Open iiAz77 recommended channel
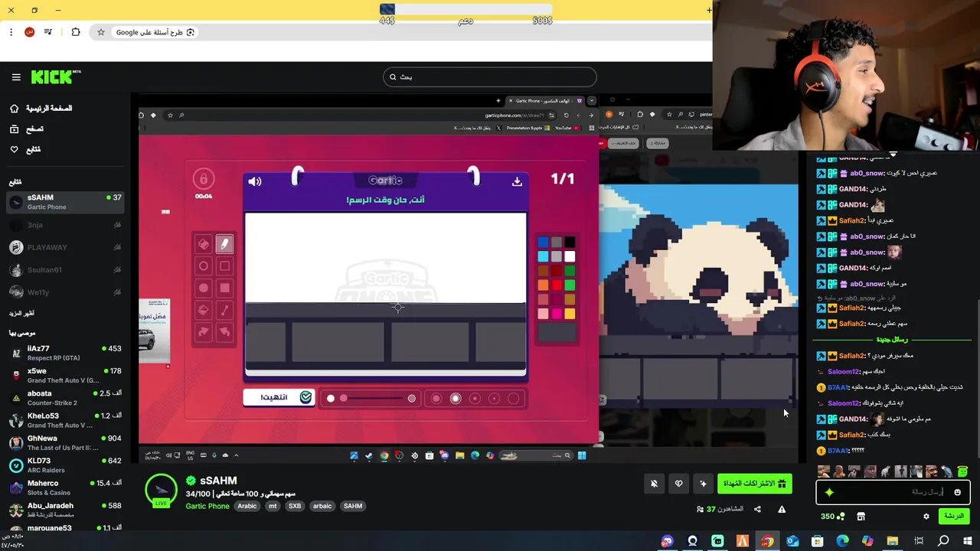 click(65, 353)
